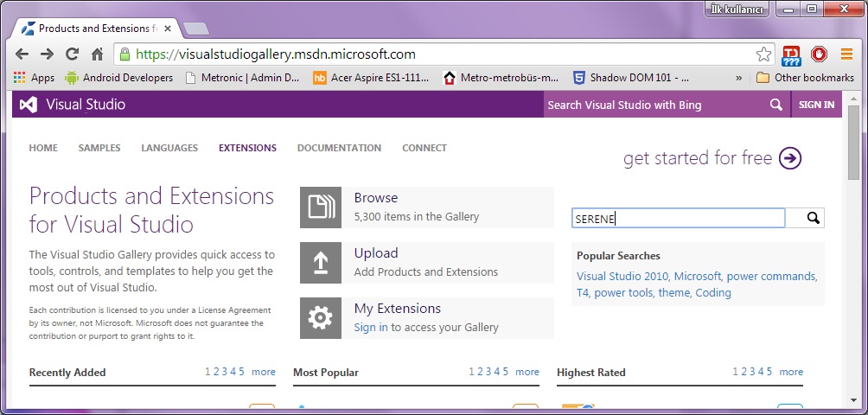The width and height of the screenshot is (868, 415).
Task: Click the SIGN IN button
Action: [x=816, y=105]
